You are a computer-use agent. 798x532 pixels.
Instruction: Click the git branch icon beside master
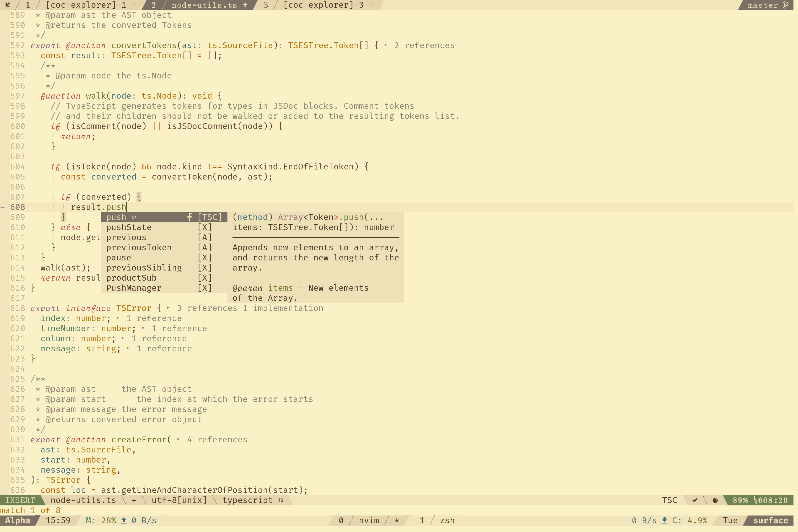pyautogui.click(x=785, y=5)
